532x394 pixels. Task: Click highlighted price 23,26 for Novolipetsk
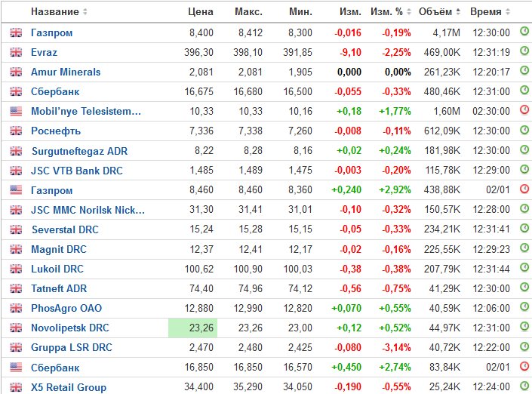pyautogui.click(x=192, y=328)
